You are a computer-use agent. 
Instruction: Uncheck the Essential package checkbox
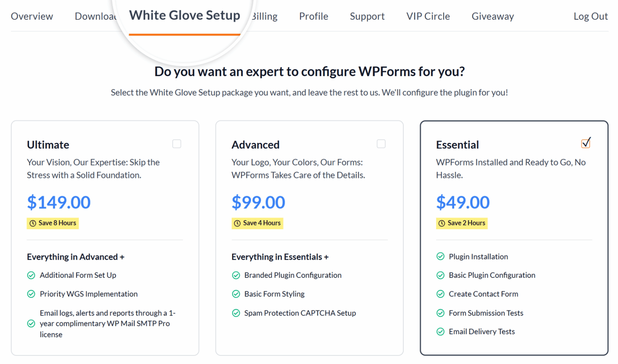click(x=586, y=143)
